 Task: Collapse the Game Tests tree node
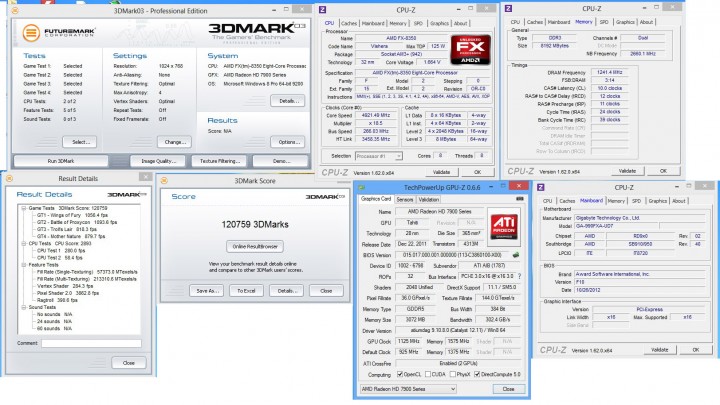[23, 208]
